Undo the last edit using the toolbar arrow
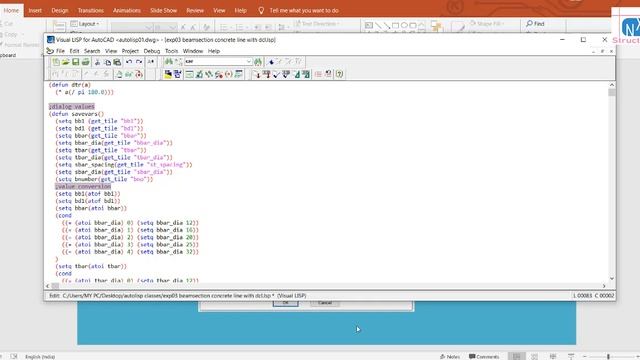640x360 pixels. [129, 62]
